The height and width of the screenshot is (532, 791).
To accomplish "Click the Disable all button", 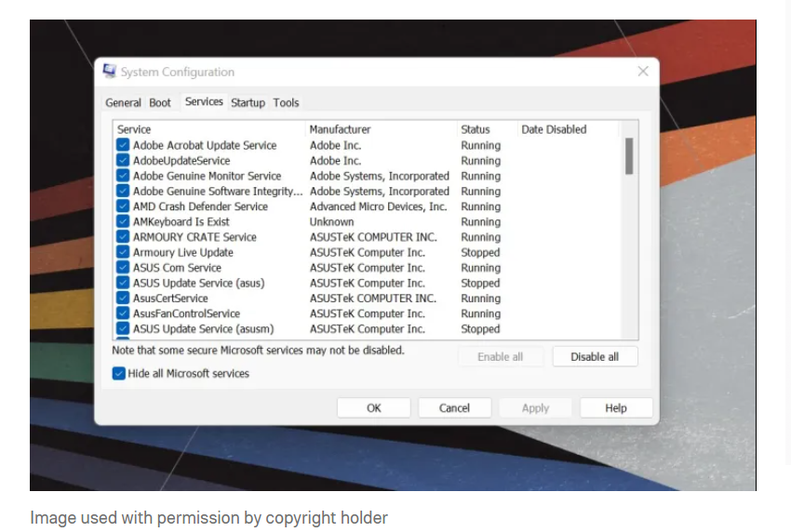I will [x=595, y=356].
